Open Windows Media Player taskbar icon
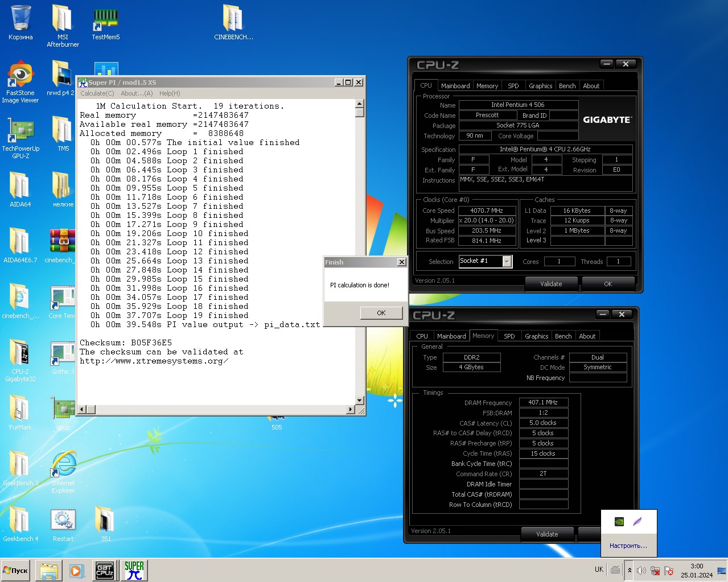This screenshot has width=728, height=582. [77, 570]
